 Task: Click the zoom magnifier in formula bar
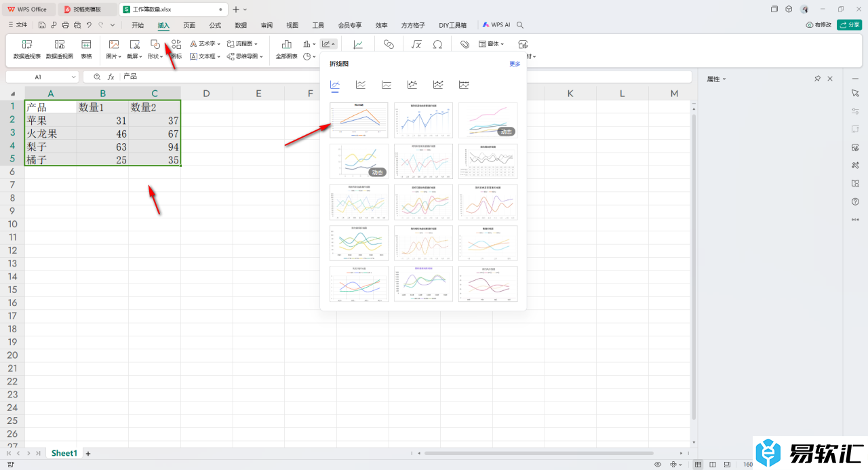[97, 77]
